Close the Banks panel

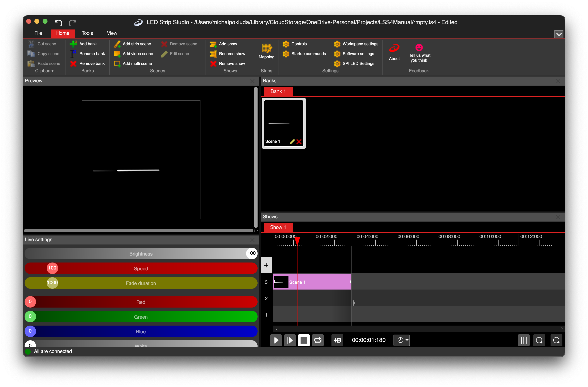(558, 81)
